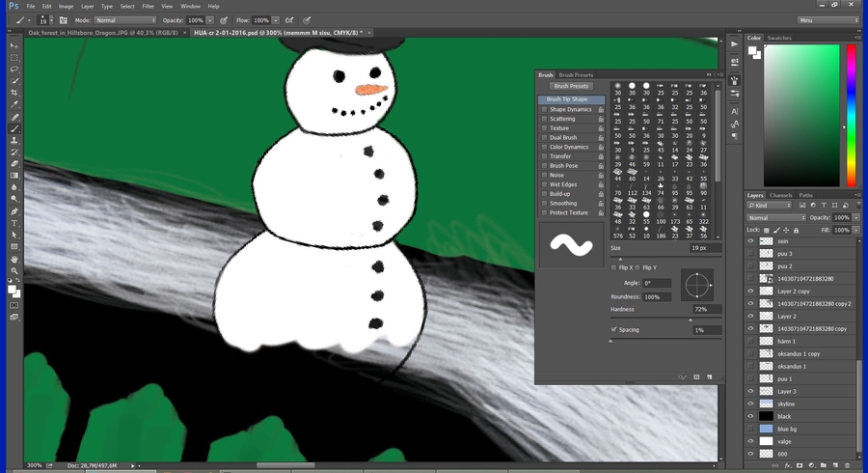Show the blue bg layer

(750, 429)
